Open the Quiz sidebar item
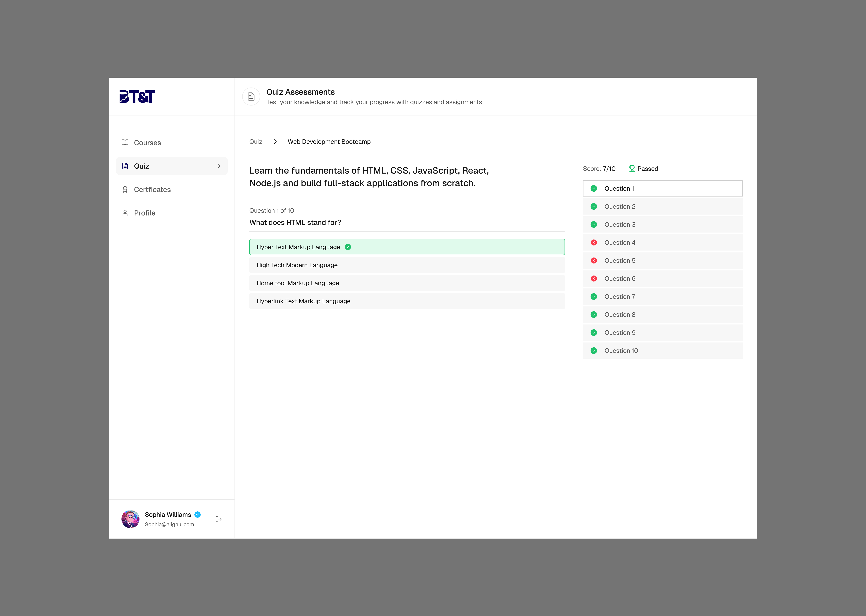The height and width of the screenshot is (616, 866). pyautogui.click(x=172, y=166)
